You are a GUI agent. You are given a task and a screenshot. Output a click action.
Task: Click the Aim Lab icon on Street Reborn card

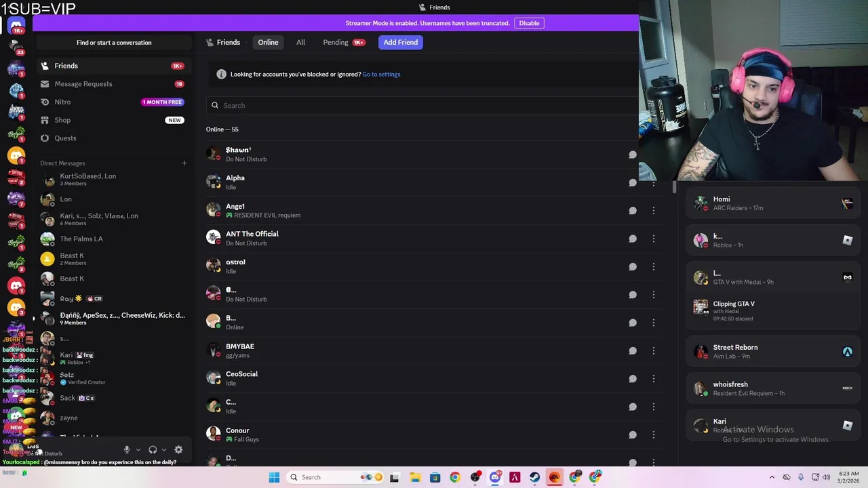(847, 352)
